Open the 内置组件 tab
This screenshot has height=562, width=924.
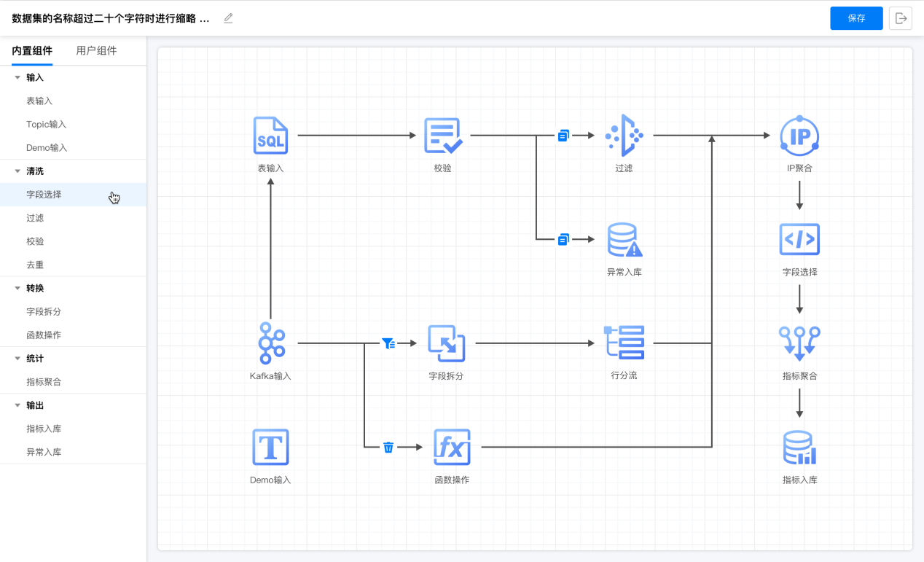(32, 50)
